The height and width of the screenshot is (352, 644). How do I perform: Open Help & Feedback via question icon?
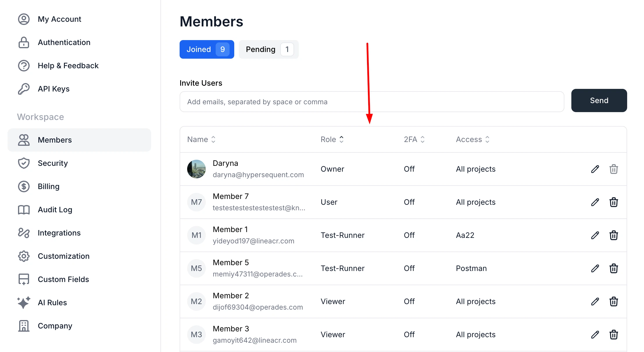(x=24, y=66)
